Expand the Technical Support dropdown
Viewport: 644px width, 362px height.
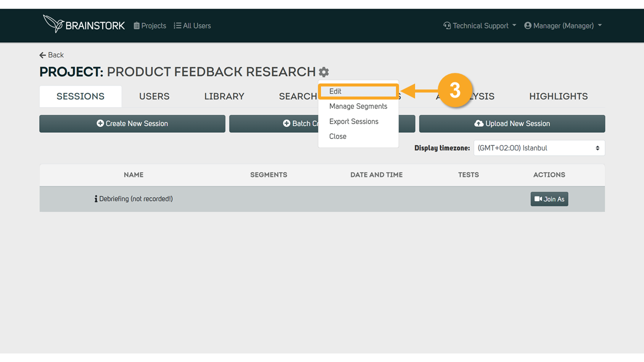pos(479,26)
